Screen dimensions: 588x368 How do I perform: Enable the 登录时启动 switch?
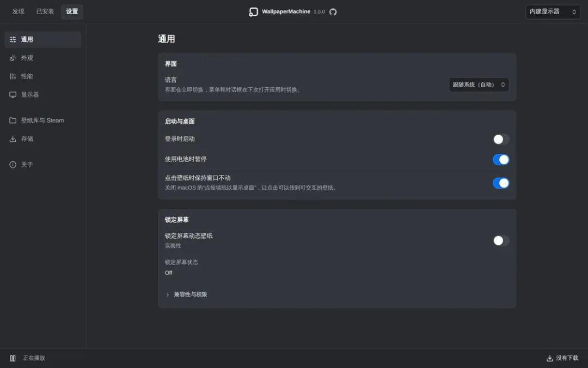click(501, 140)
